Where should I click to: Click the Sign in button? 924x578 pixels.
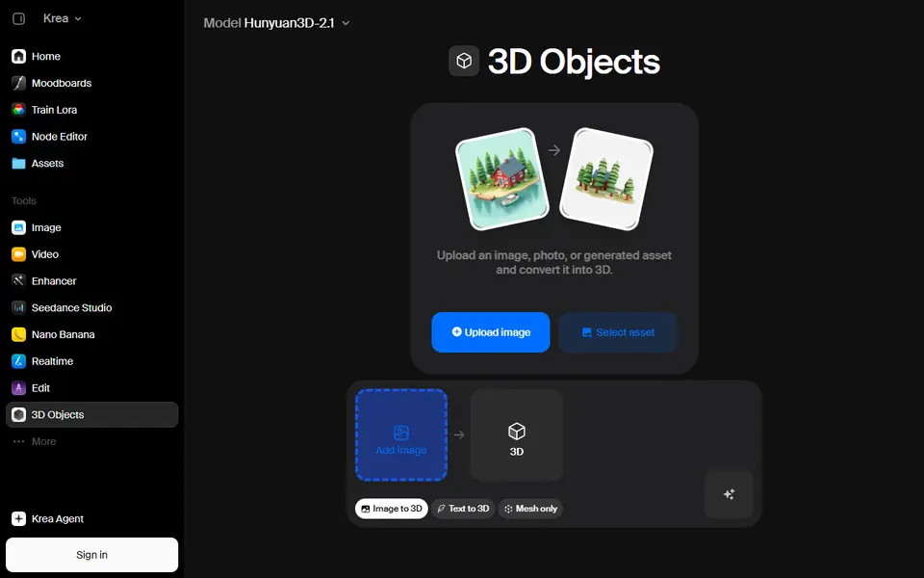point(92,555)
